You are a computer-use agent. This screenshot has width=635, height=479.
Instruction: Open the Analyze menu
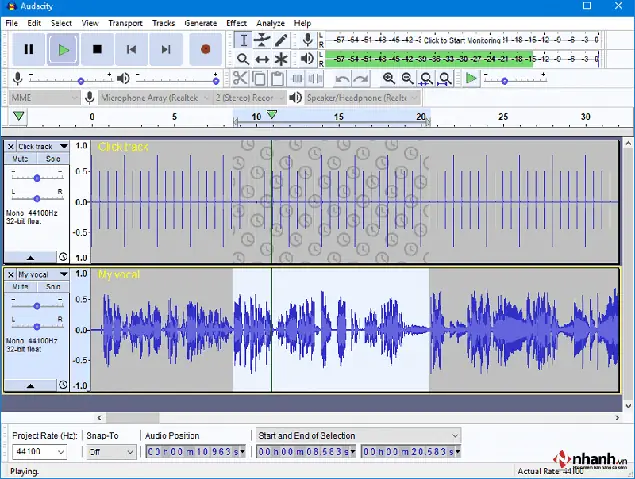click(270, 23)
